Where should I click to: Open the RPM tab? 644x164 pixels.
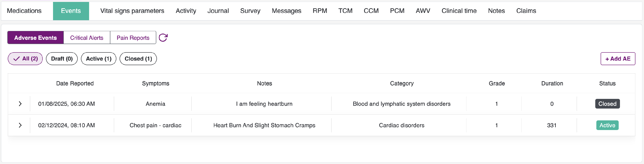[319, 11]
